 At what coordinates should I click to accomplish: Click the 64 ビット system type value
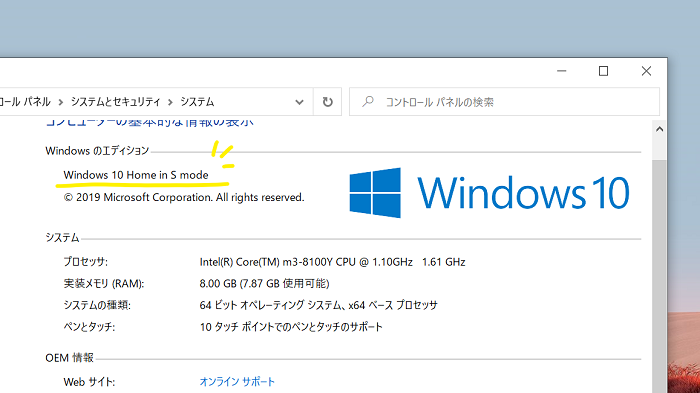click(318, 305)
